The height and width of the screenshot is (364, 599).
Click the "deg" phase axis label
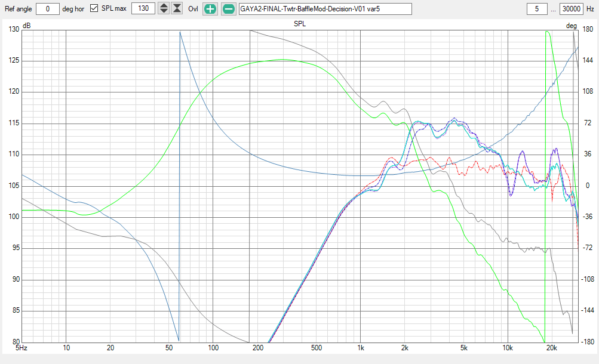pos(571,26)
